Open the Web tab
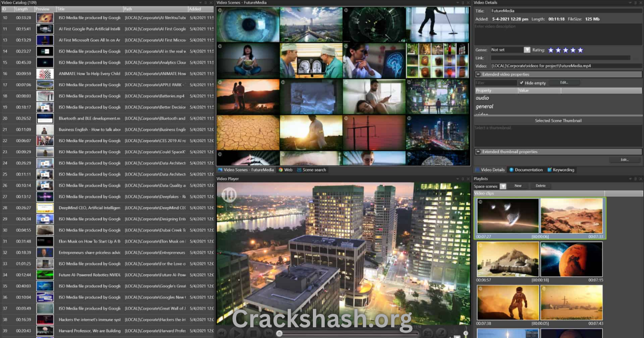Viewport: 644px width, 338px height. coord(286,170)
